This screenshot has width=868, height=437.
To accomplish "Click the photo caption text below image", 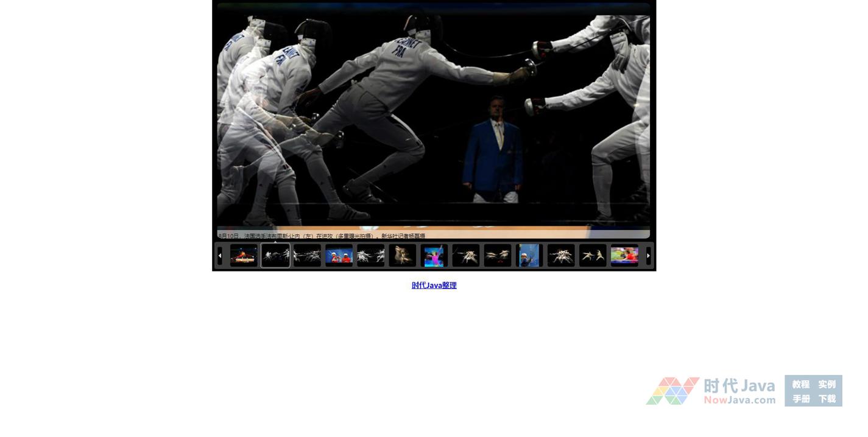I will tap(322, 236).
